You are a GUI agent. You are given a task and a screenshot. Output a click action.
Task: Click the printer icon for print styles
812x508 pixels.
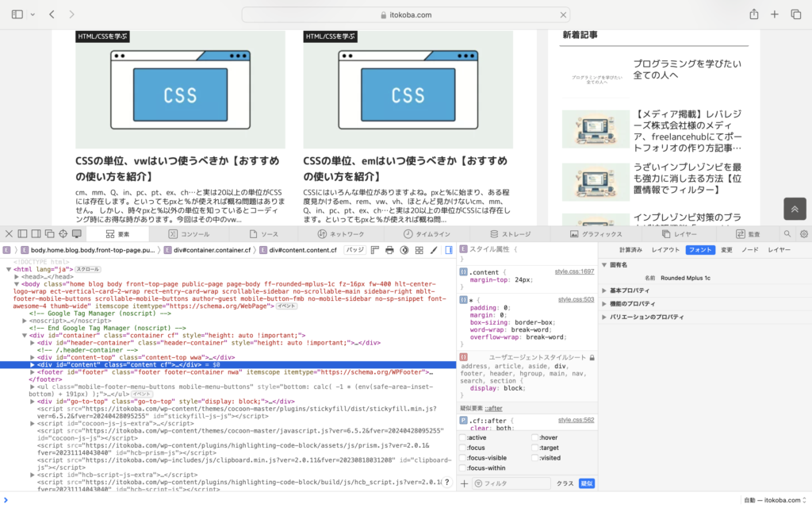389,250
